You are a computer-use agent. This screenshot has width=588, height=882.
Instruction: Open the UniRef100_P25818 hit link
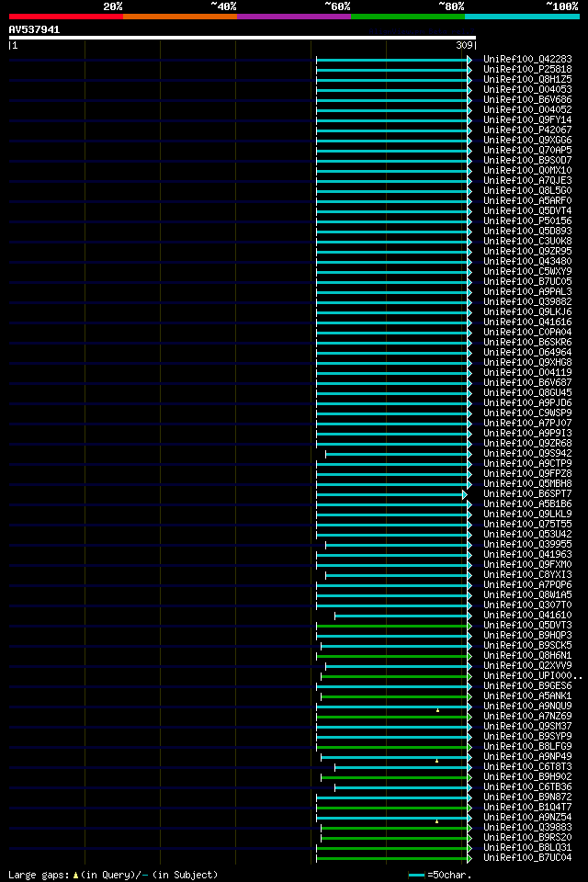click(x=527, y=69)
